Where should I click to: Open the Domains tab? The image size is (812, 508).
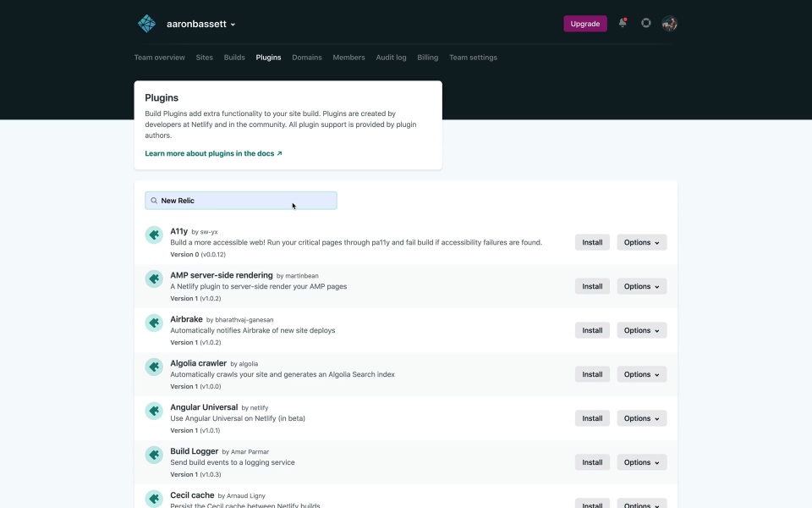click(307, 58)
